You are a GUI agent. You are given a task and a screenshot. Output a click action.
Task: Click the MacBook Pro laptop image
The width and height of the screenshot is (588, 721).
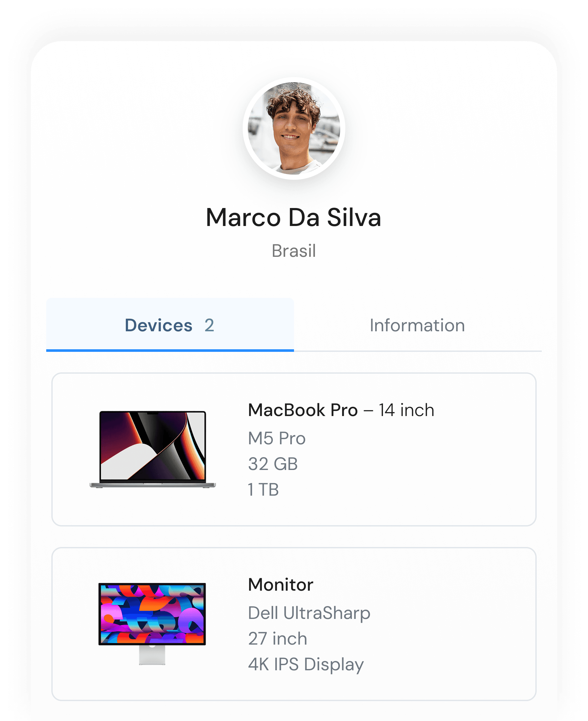pyautogui.click(x=152, y=449)
